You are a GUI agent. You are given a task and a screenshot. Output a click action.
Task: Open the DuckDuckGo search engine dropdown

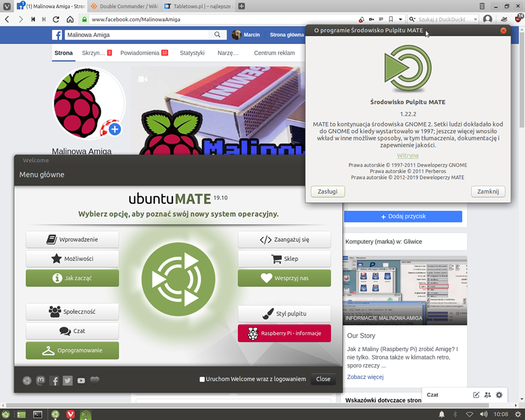point(413,19)
